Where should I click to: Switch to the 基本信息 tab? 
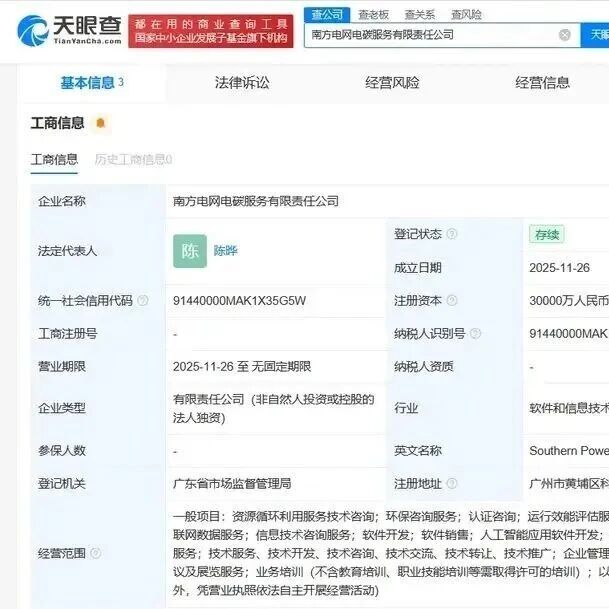pyautogui.click(x=92, y=83)
